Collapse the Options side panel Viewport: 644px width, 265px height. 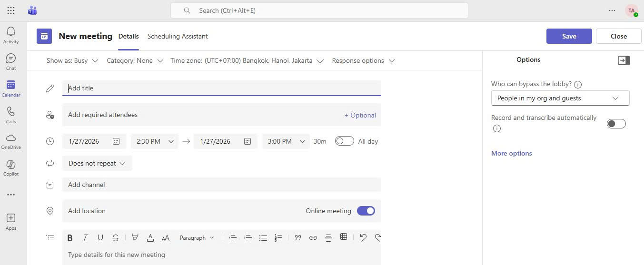coord(624,60)
